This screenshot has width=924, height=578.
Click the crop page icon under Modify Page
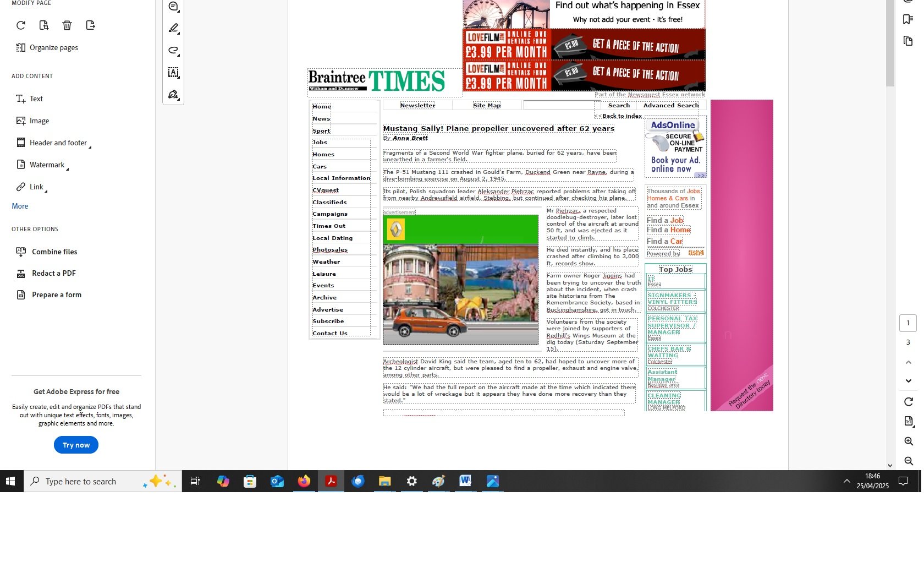[44, 25]
